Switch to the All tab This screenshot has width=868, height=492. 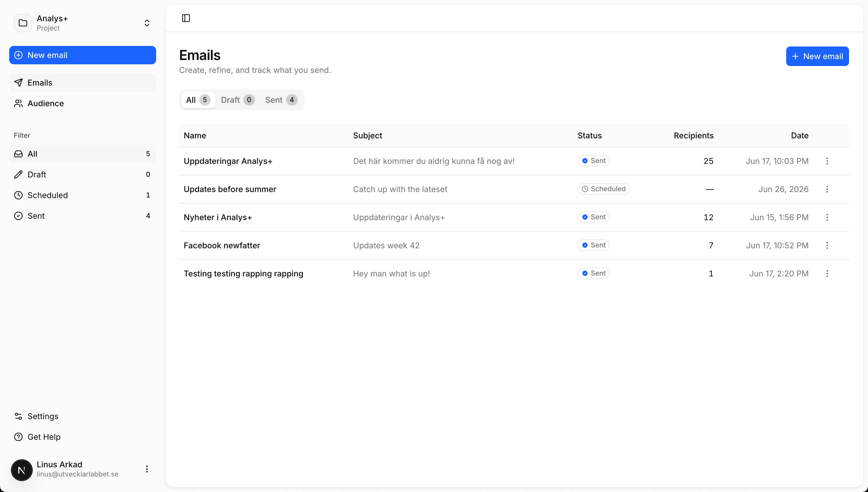tap(198, 100)
